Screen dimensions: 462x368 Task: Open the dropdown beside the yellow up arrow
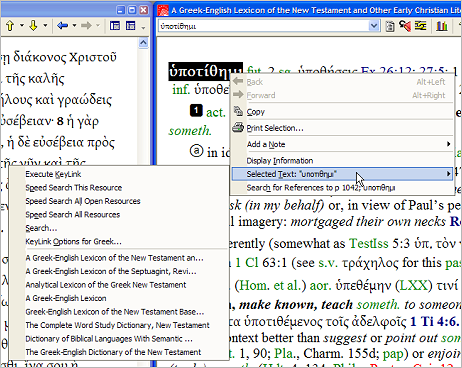pos(22,26)
